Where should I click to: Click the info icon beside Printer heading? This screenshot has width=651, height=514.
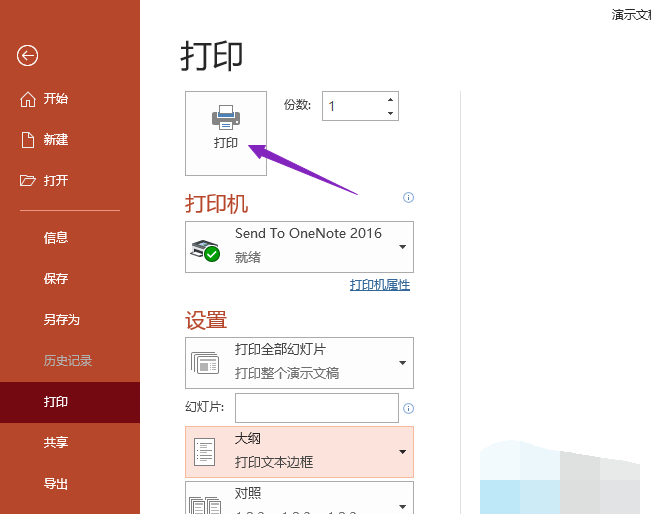click(x=408, y=198)
